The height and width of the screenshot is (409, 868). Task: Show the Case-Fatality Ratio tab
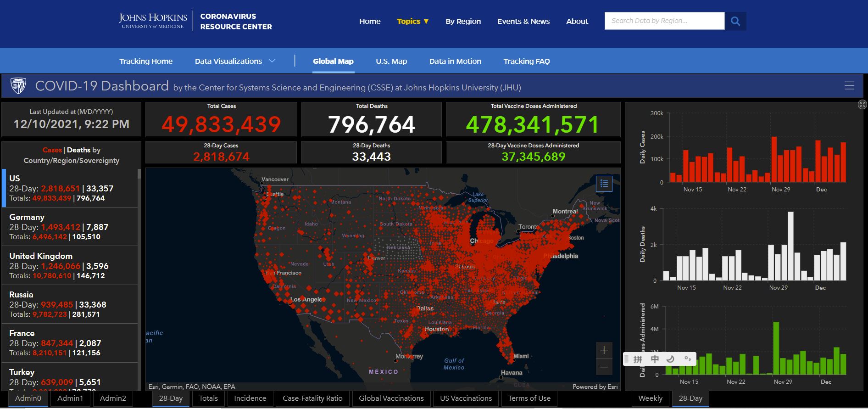pos(312,398)
